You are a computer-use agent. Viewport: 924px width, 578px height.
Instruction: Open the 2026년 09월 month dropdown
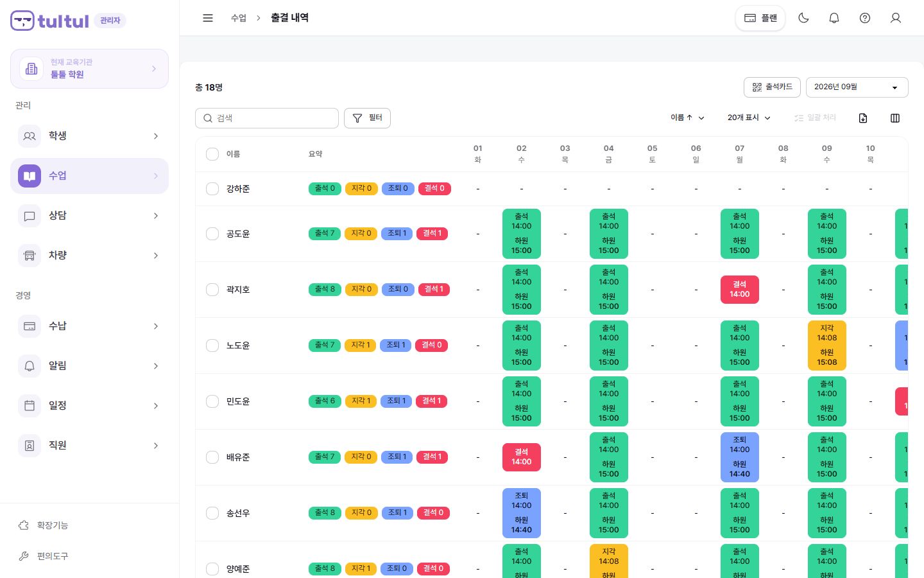click(x=857, y=87)
